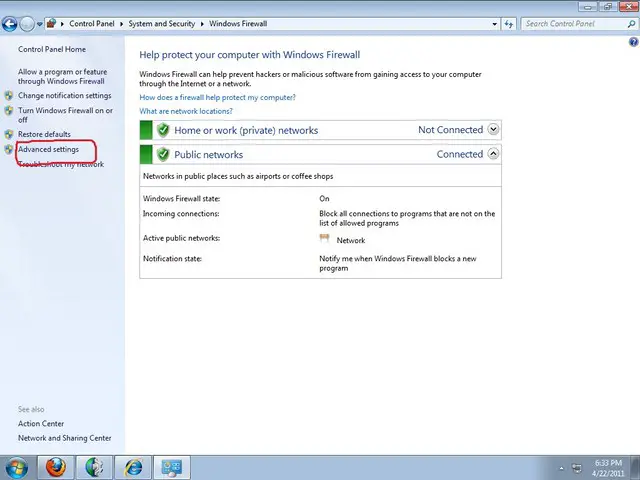This screenshot has width=640, height=480.
Task: Open Action Center under See also
Action: tap(41, 424)
